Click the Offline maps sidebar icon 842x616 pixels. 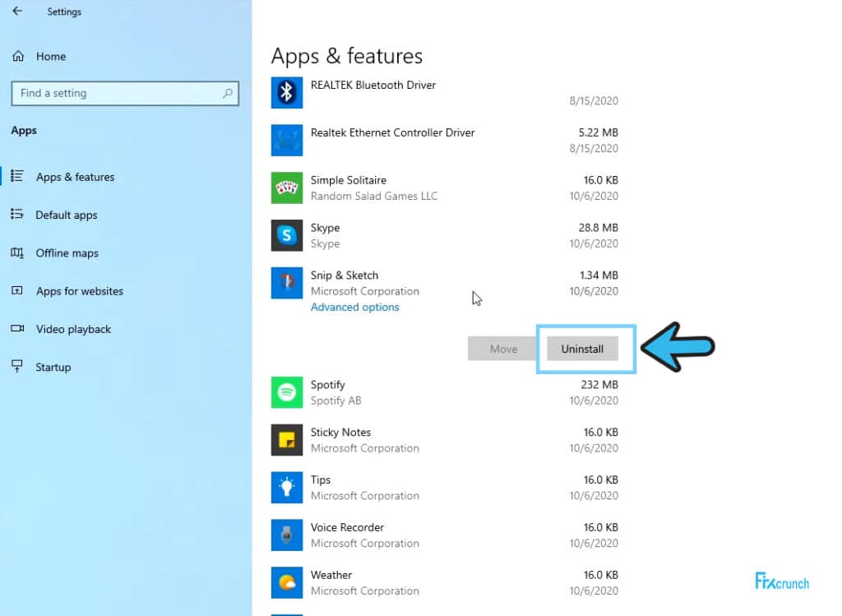17,252
